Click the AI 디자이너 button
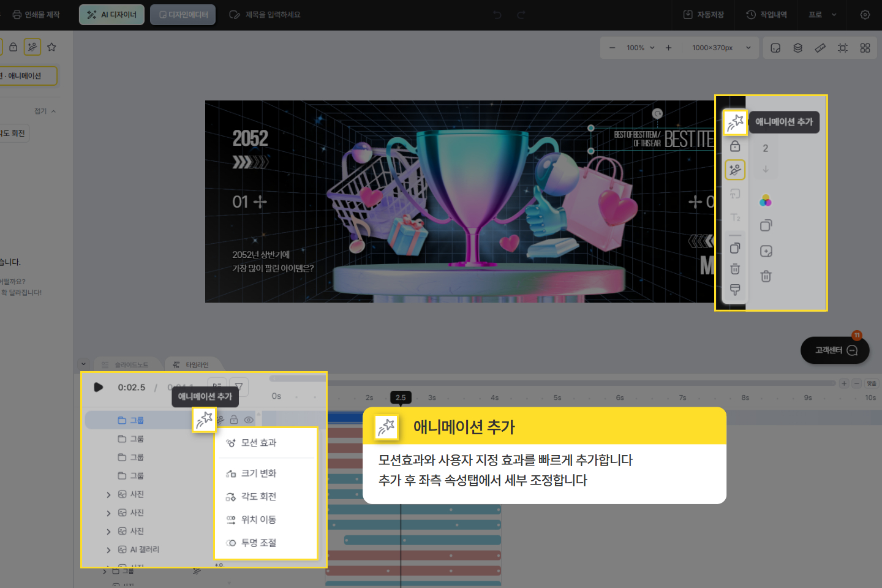 pyautogui.click(x=112, y=15)
